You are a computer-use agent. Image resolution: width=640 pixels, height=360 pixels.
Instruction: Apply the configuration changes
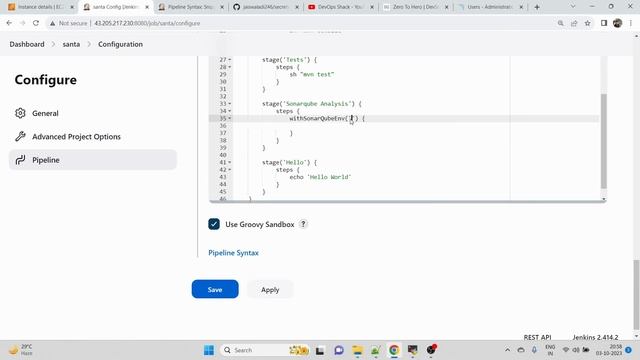point(270,289)
